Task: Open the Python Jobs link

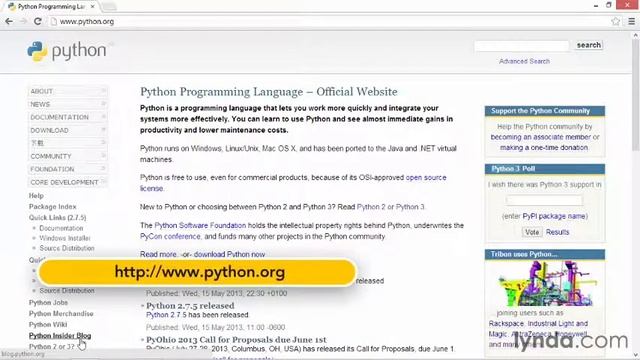Action: click(48, 302)
